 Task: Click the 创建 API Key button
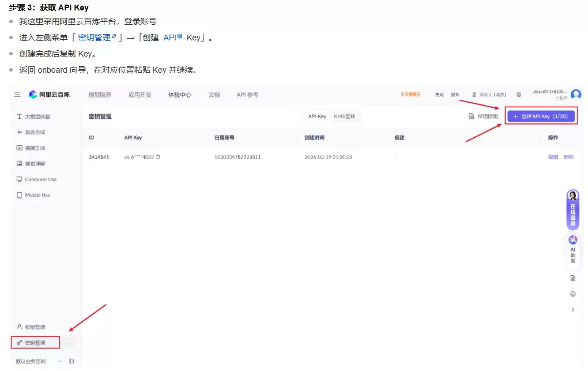click(x=540, y=115)
